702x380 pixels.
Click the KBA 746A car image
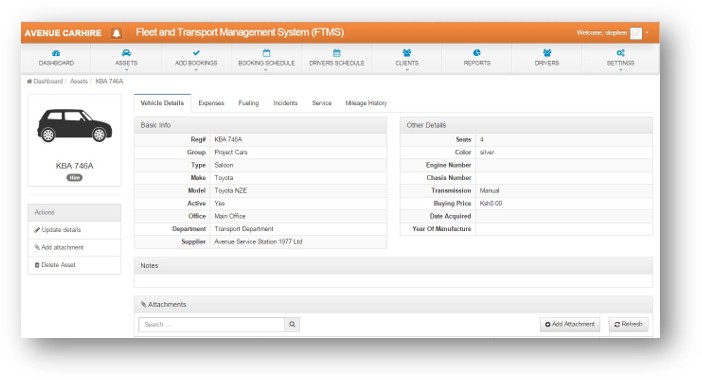pyautogui.click(x=74, y=125)
